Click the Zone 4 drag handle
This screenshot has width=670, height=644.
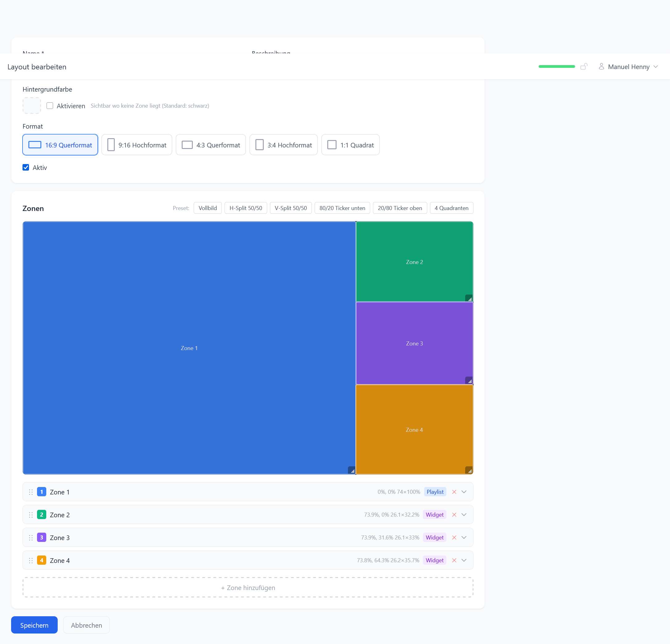pos(31,560)
